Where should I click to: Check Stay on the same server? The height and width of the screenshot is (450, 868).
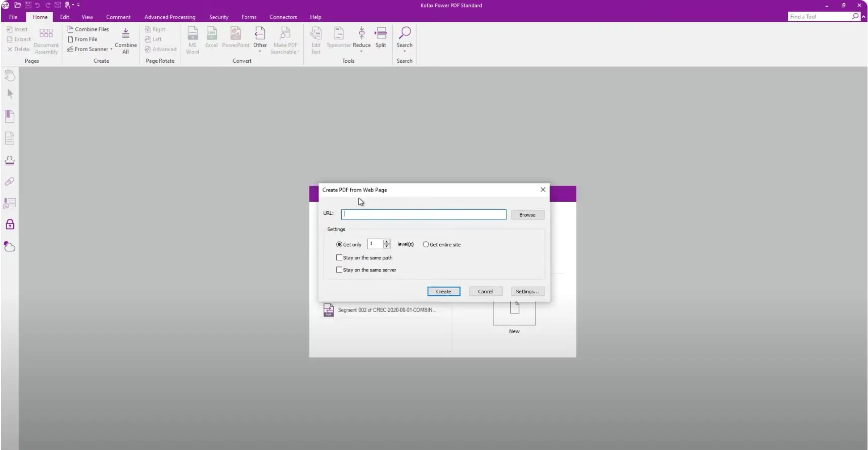(339, 270)
